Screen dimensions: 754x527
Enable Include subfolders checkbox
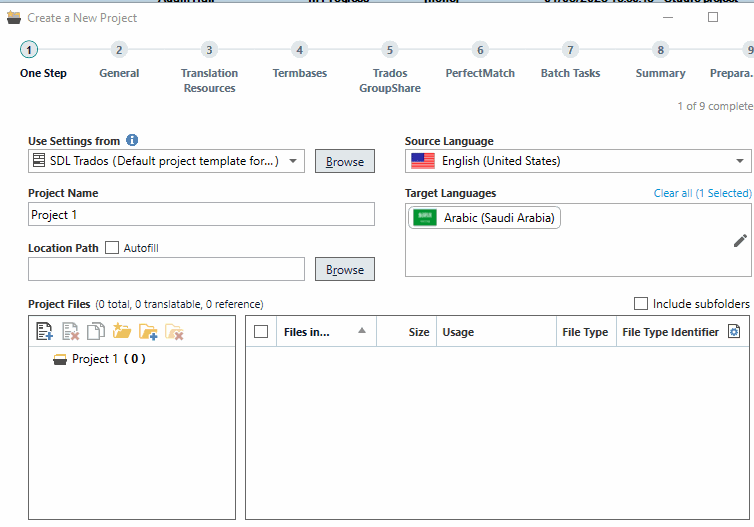[641, 303]
